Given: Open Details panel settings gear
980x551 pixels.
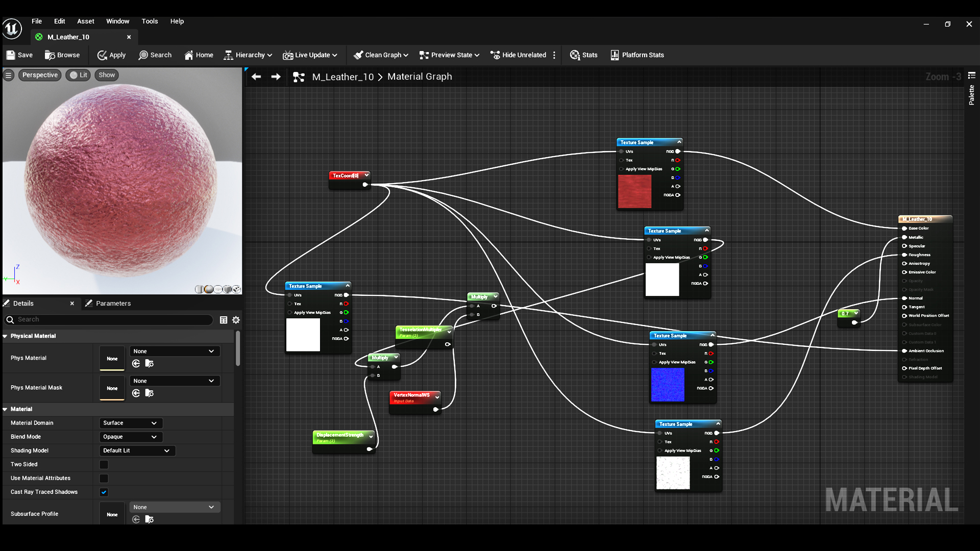Looking at the screenshot, I should 236,320.
